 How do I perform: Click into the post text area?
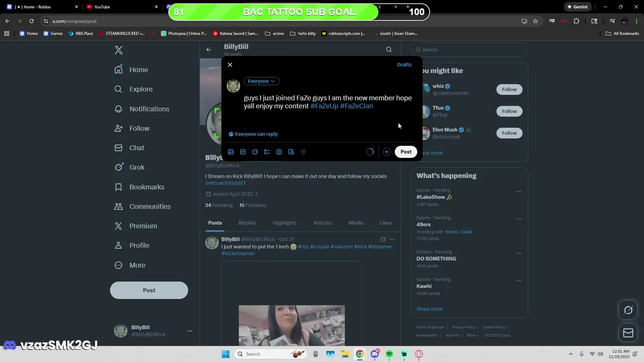[328, 102]
